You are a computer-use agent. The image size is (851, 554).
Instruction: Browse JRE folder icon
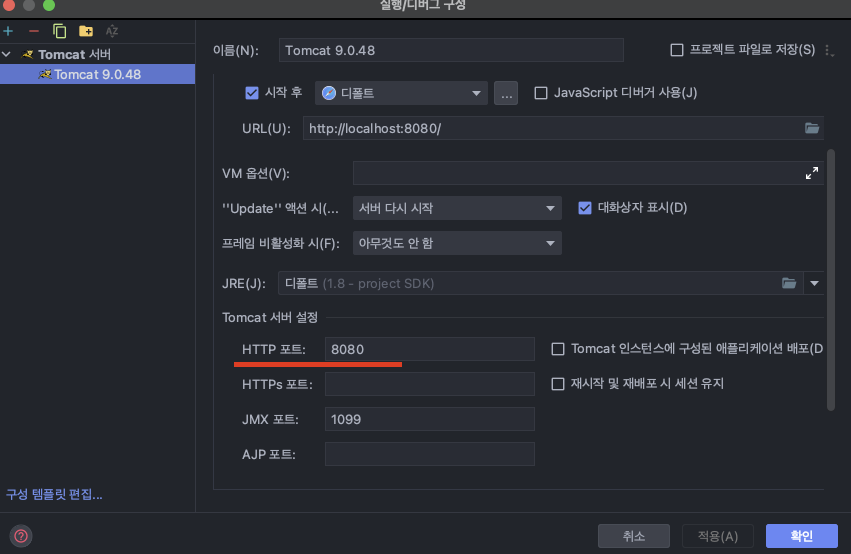(x=789, y=283)
